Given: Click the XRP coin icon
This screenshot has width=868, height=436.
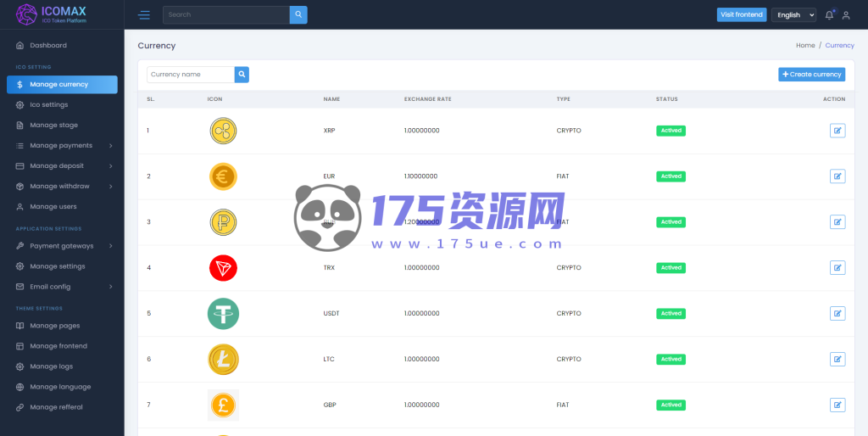Looking at the screenshot, I should click(223, 131).
